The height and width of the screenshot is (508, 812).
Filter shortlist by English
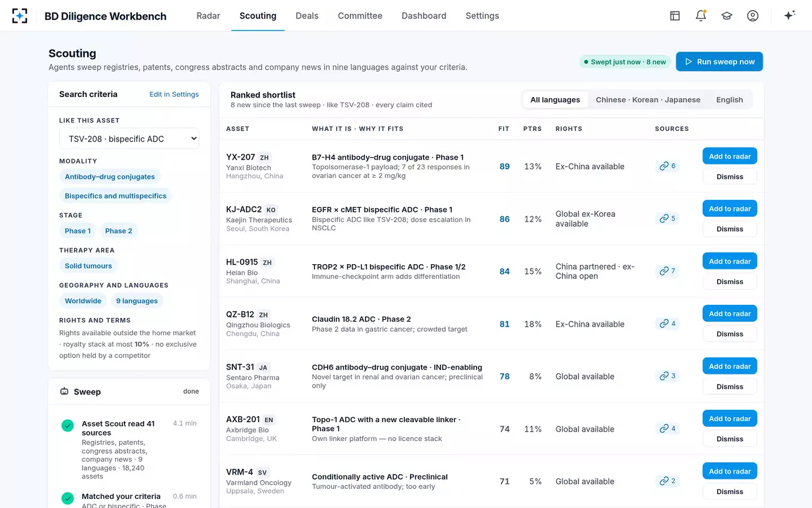[729, 100]
